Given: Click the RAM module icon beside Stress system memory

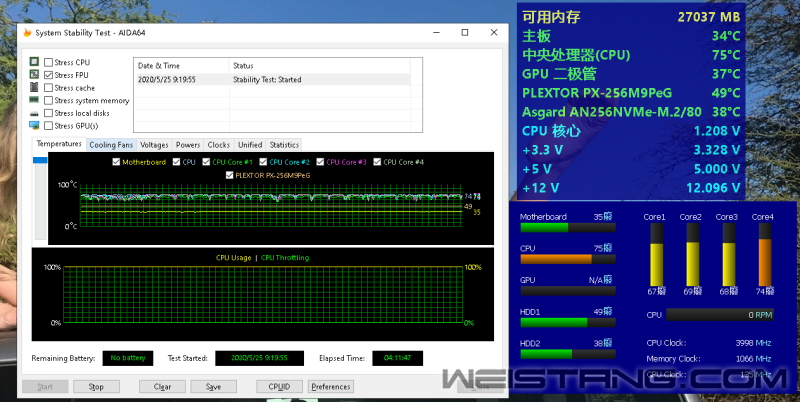Looking at the screenshot, I should click(x=34, y=101).
